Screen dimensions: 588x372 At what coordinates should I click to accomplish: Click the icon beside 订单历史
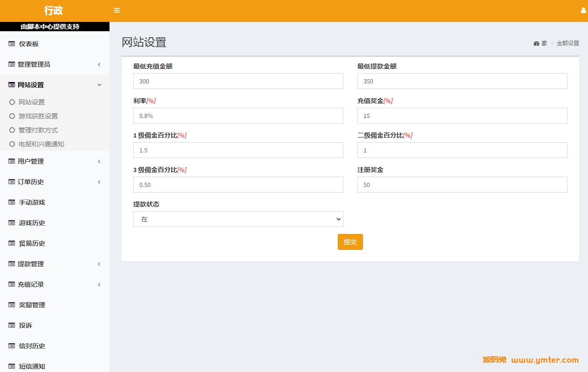(x=12, y=182)
